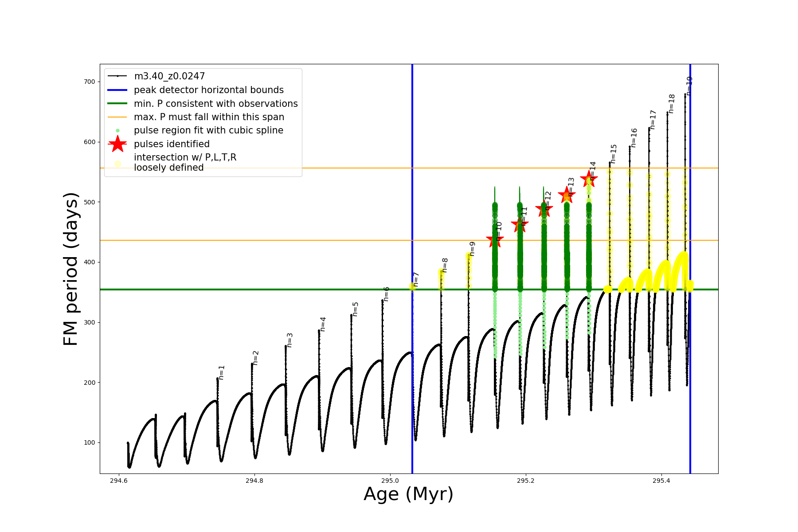This screenshot has width=798, height=532.
Task: Click the blue line sample in the legend
Action: point(117,90)
